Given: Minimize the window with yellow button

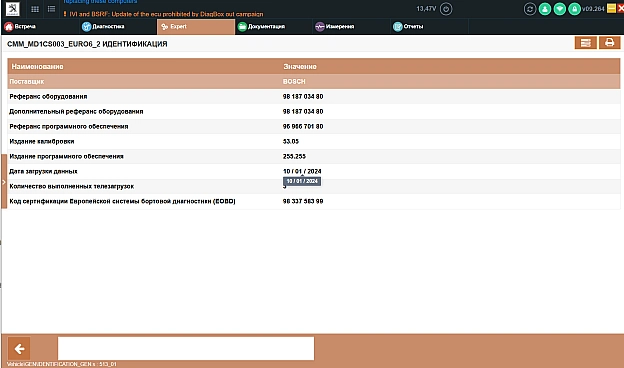Looking at the screenshot, I should coord(611,8).
